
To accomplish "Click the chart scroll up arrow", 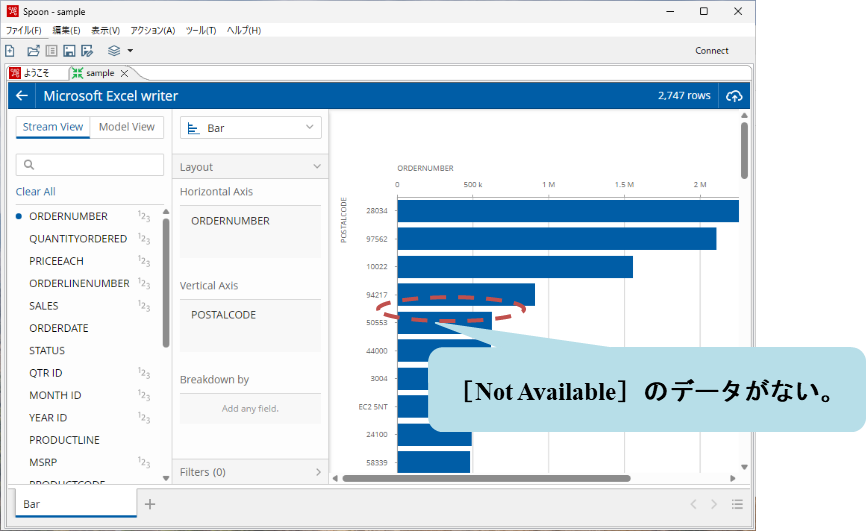I will 744,115.
